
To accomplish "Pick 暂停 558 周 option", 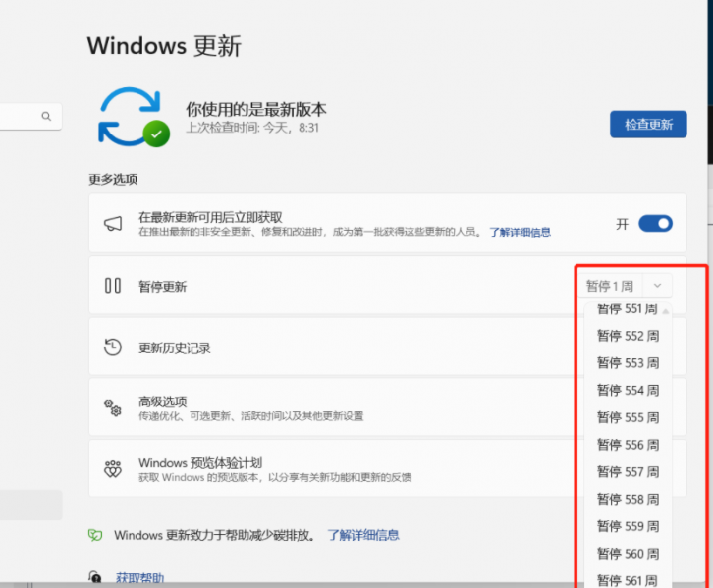I will (x=628, y=499).
